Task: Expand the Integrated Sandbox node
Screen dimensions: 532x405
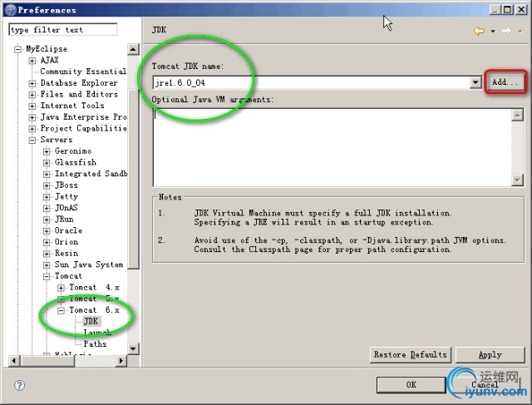Action: [47, 175]
